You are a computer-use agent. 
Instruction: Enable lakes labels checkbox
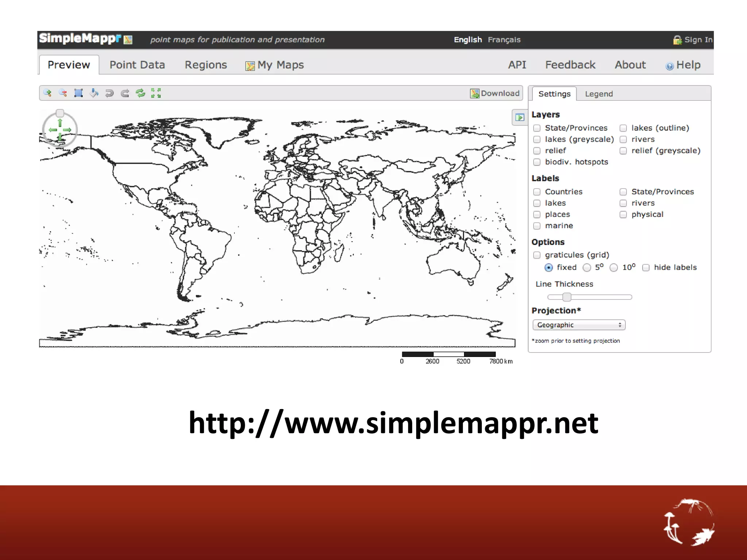537,203
